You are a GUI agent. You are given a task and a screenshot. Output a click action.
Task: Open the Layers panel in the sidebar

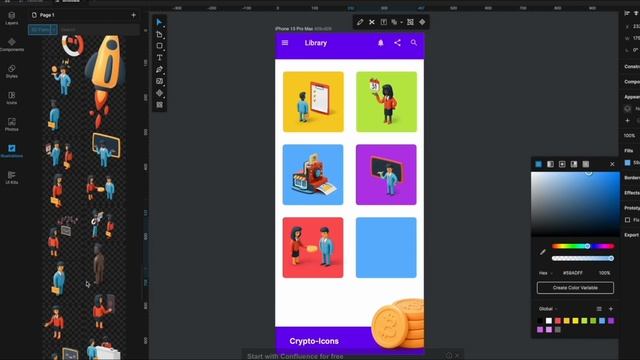[11, 18]
